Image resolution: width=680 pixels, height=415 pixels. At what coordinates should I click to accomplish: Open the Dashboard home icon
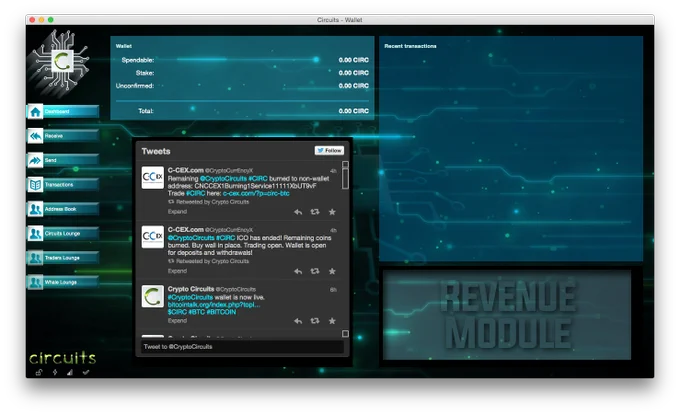tap(36, 112)
